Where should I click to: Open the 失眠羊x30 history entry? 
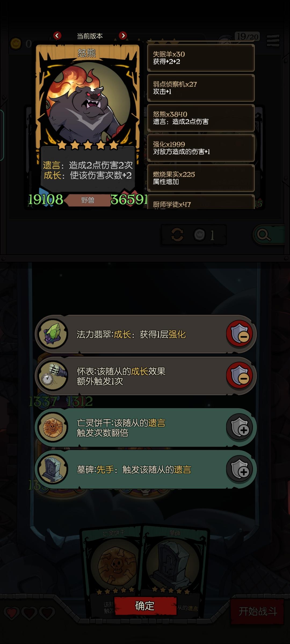201,58
